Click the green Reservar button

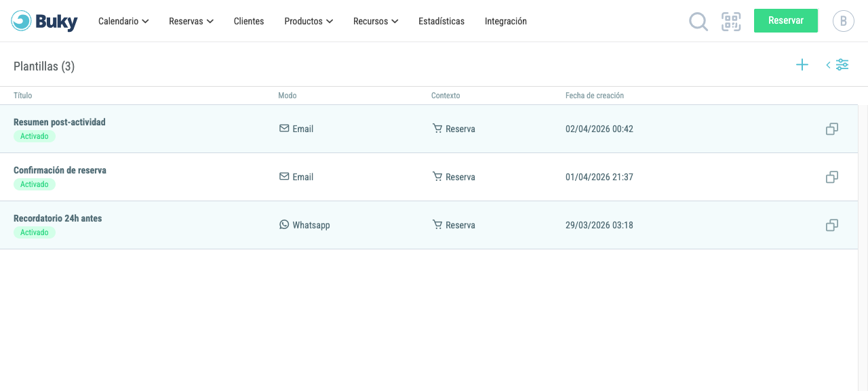click(786, 20)
